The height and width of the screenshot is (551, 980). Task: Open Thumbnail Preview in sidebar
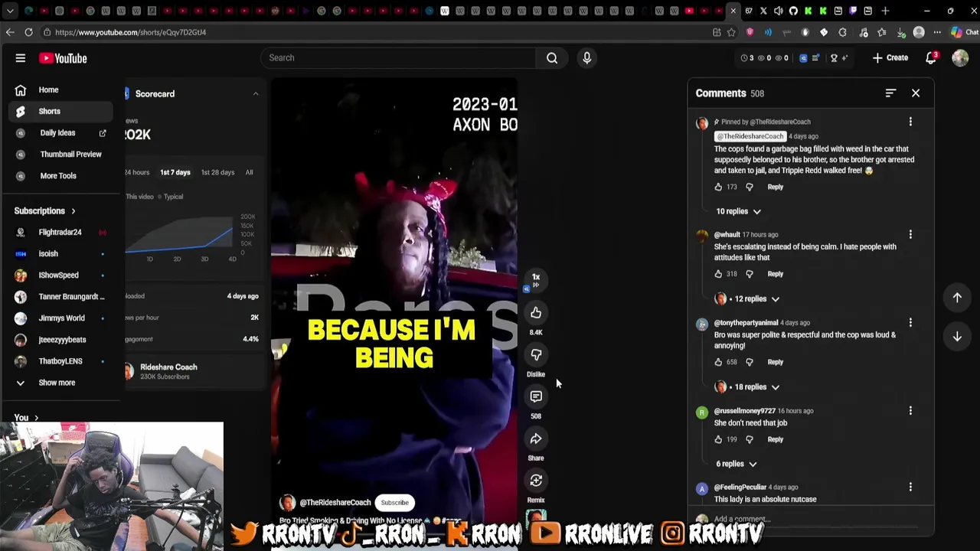(61, 154)
